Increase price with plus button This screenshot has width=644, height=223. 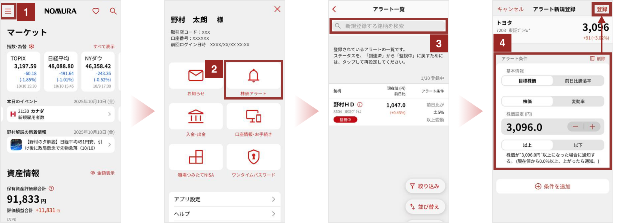click(592, 127)
